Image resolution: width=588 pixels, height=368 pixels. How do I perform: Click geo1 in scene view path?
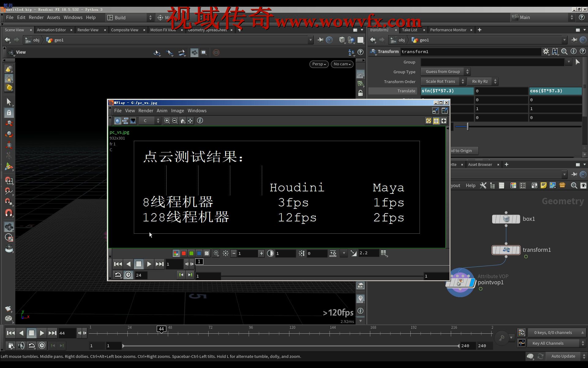point(59,40)
